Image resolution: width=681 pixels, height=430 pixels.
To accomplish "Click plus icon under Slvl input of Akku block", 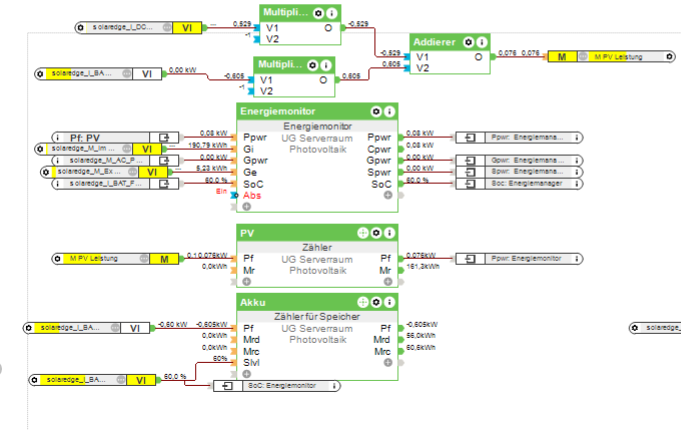I will point(247,374).
